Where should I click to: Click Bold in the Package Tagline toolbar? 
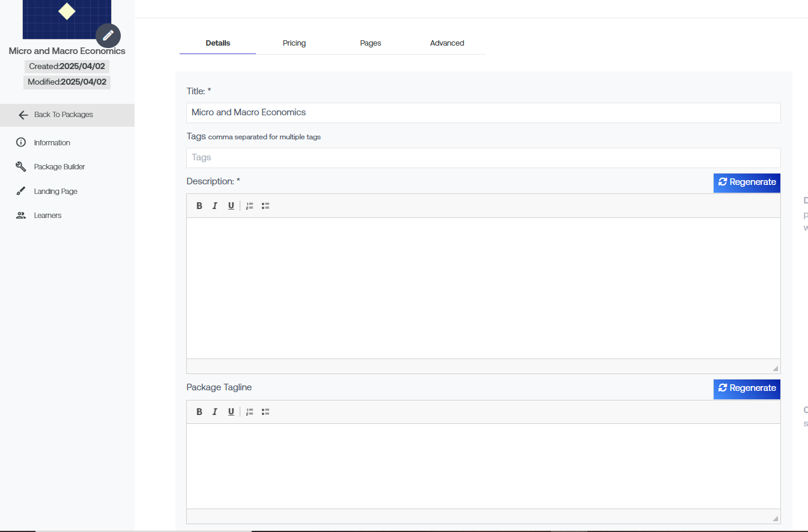[199, 412]
